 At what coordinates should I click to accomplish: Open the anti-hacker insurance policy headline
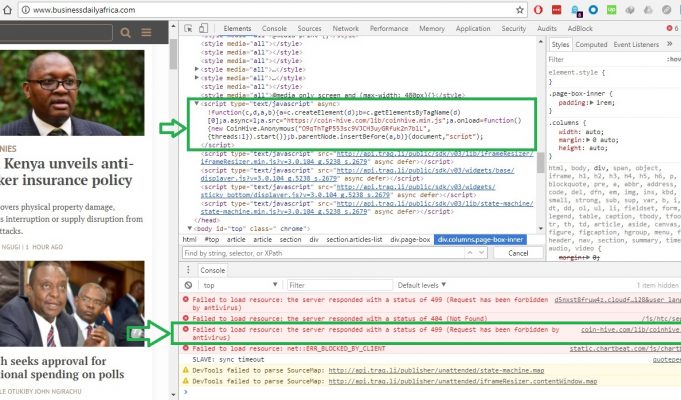pos(67,172)
